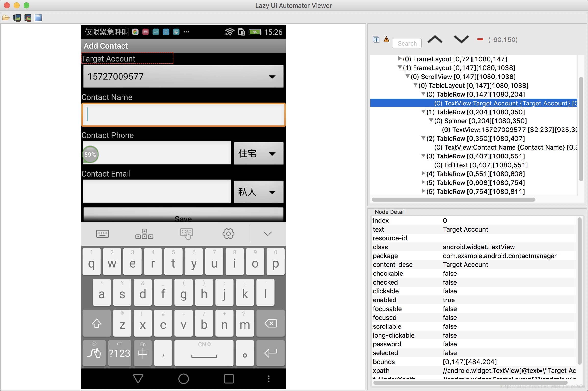
Task: Click the Contact Phone input field
Action: tap(157, 153)
